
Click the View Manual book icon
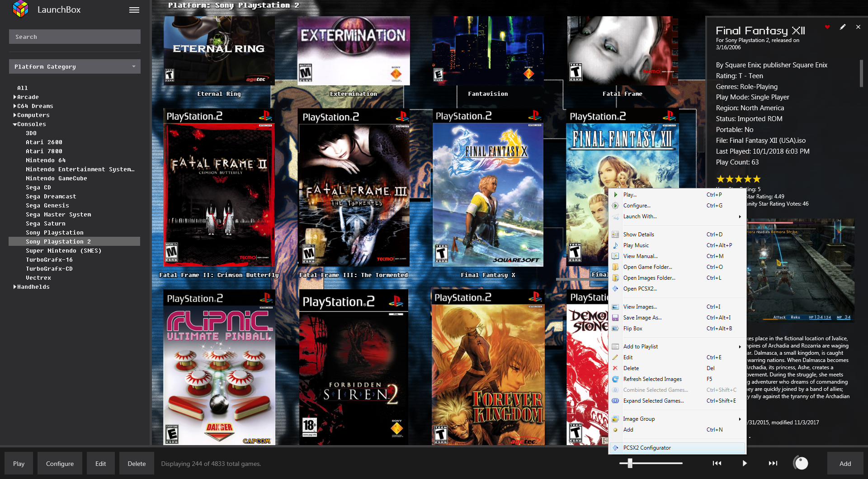615,256
